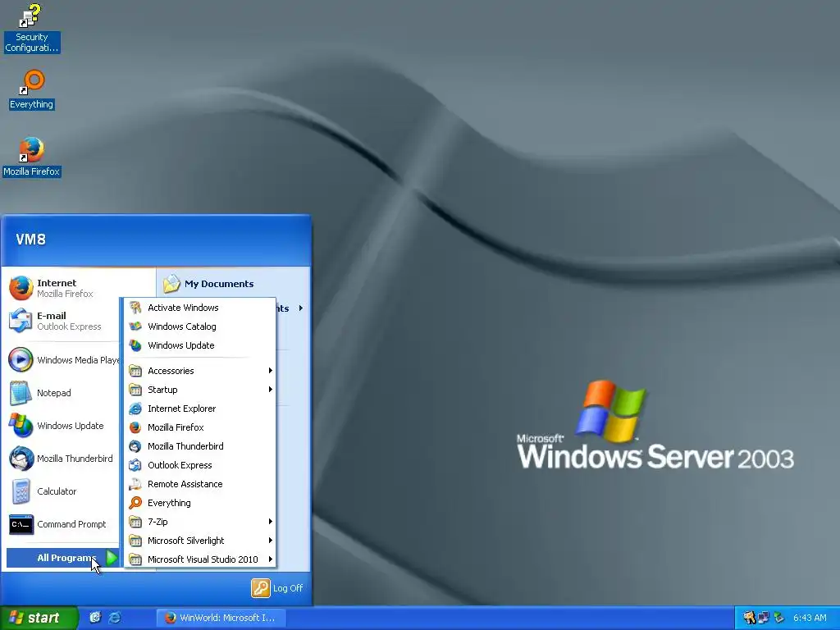Click the VM8 user name header
The width and height of the screenshot is (840, 630).
(30, 240)
